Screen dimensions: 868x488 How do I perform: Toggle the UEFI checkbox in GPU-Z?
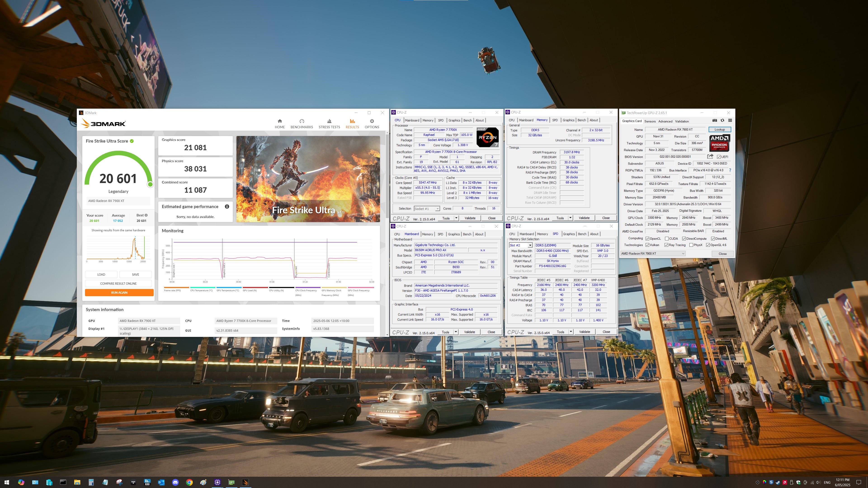pyautogui.click(x=719, y=157)
